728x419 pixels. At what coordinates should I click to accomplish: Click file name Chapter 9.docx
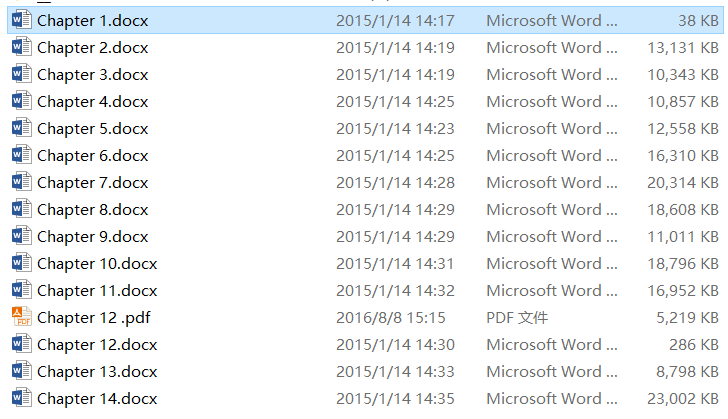pos(92,236)
